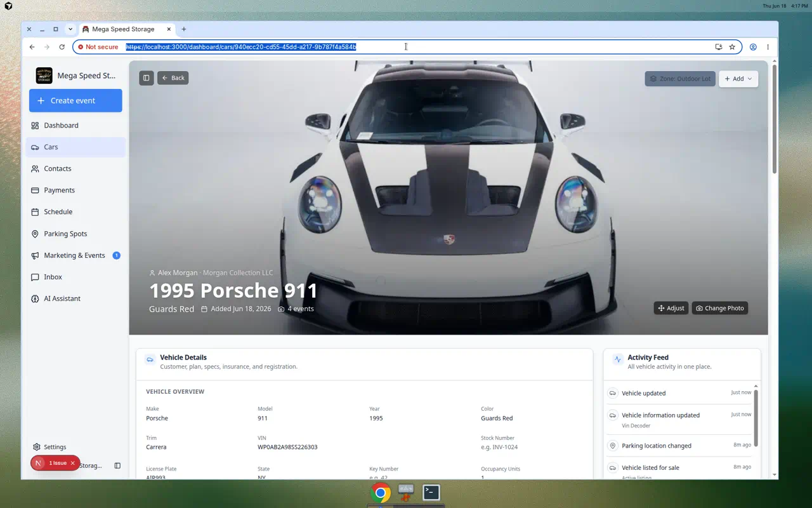Click the Trim value Carrera
This screenshot has height=508, width=812.
point(156,447)
